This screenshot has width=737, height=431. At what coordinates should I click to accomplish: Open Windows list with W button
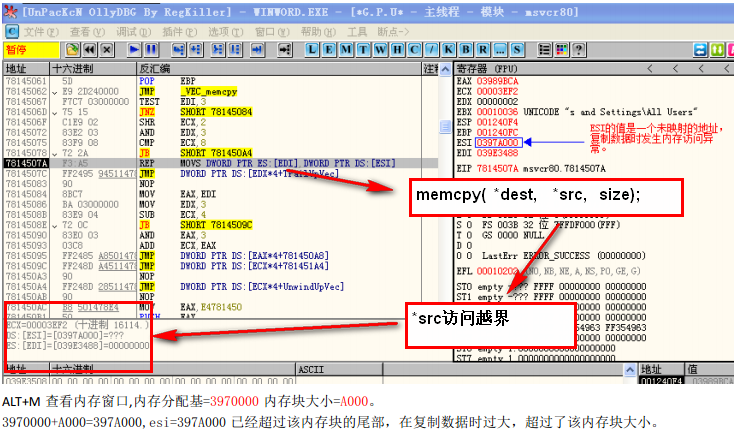click(380, 50)
